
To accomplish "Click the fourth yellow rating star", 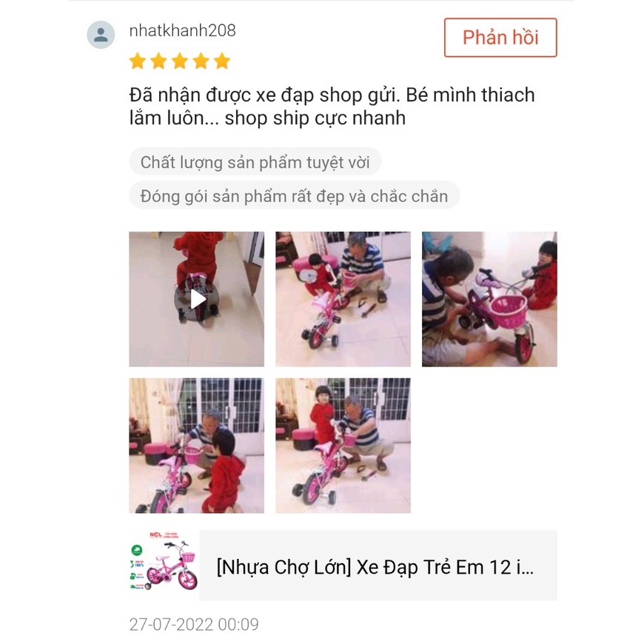I will tap(201, 61).
